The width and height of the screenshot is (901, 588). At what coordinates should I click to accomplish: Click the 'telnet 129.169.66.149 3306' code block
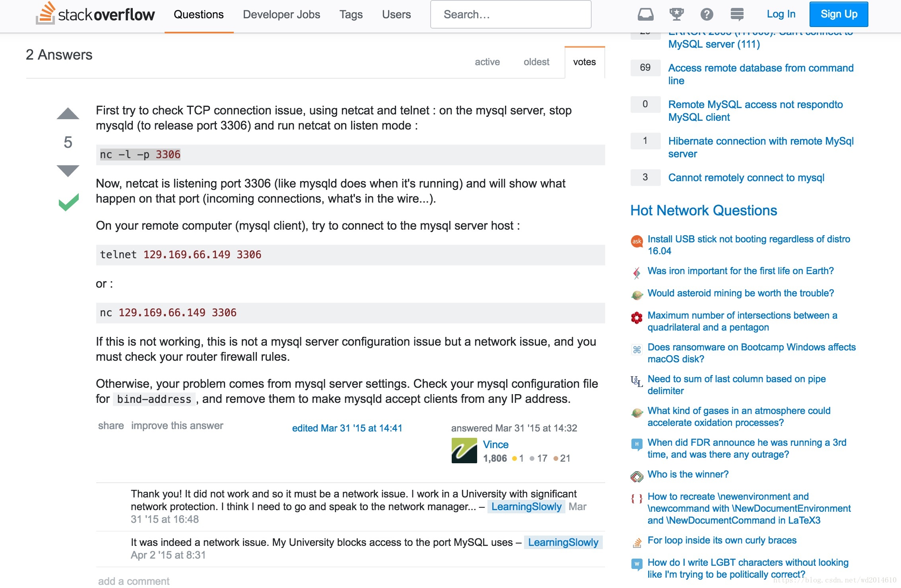350,255
